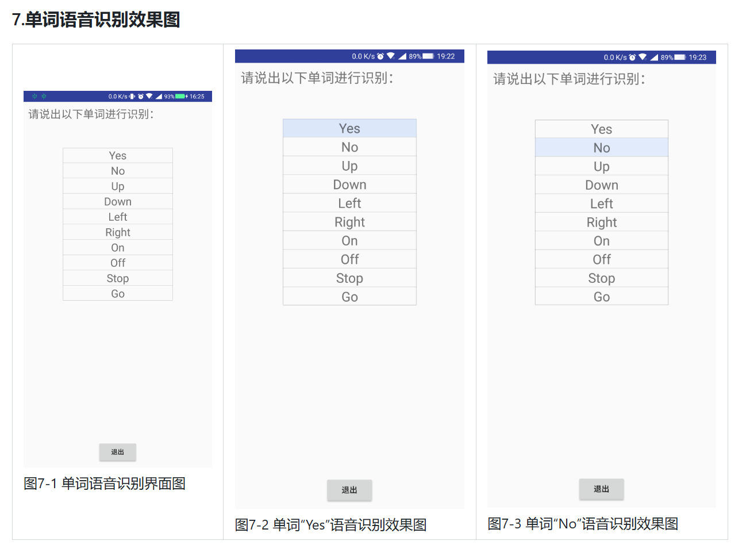Select Up row in figure 7-1 list
Image resolution: width=750 pixels, height=560 pixels.
[x=118, y=186]
